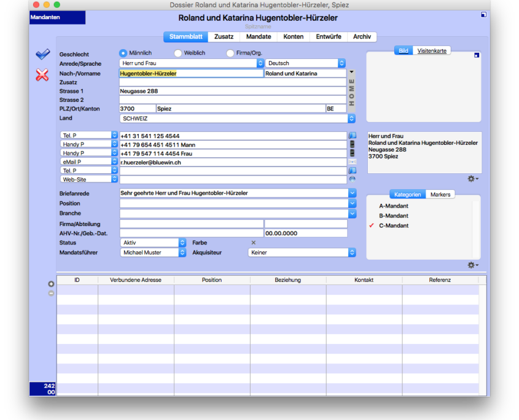Image resolution: width=519 pixels, height=420 pixels.
Task: Show Bild tab in picture panel
Action: point(403,50)
